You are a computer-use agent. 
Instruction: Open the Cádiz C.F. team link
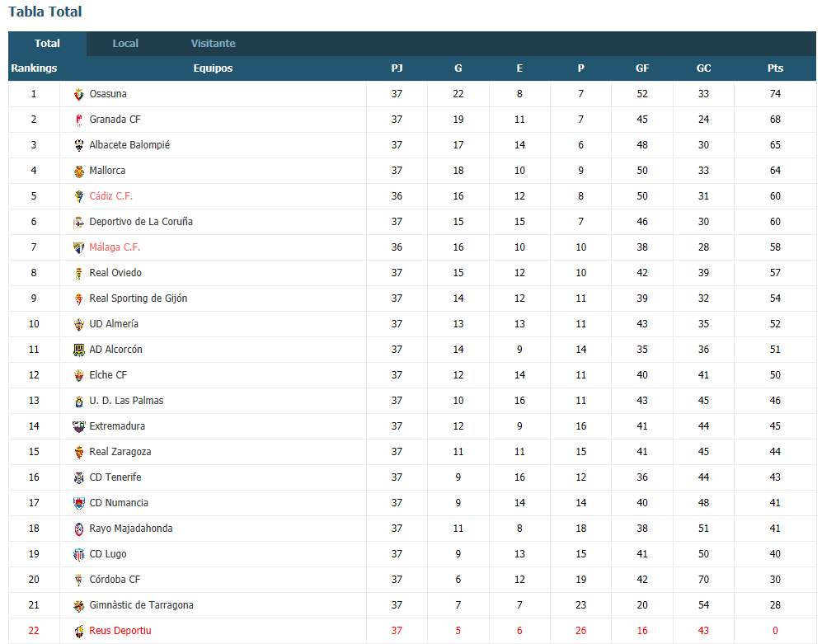(111, 196)
